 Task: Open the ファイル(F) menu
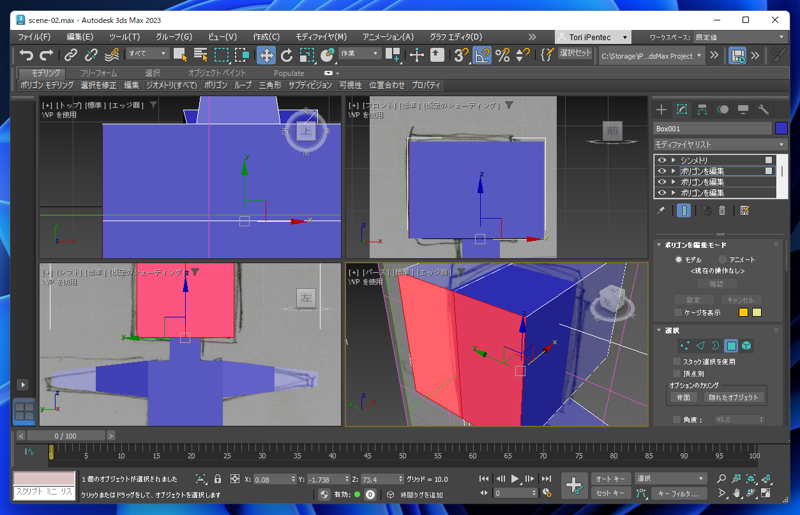34,37
